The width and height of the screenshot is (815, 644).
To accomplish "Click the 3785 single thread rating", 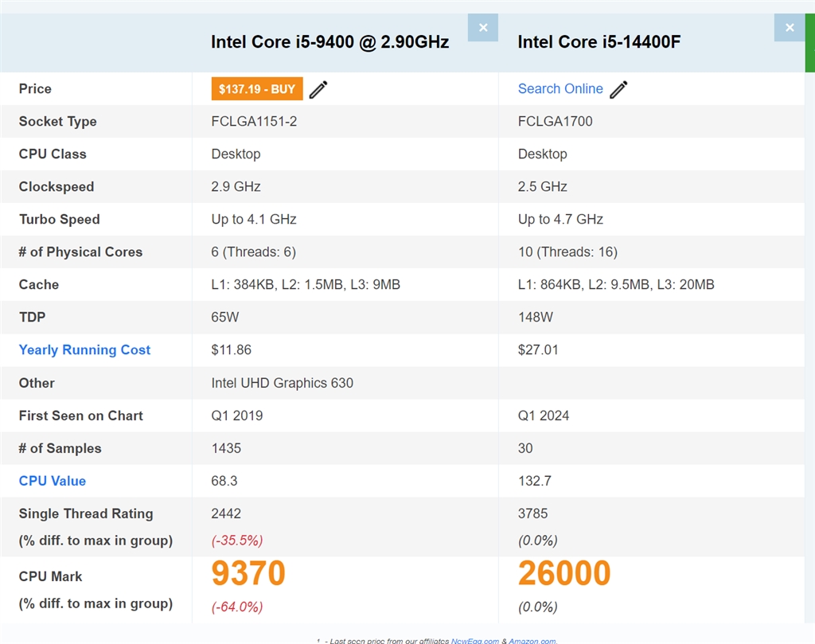I will coord(533,513).
